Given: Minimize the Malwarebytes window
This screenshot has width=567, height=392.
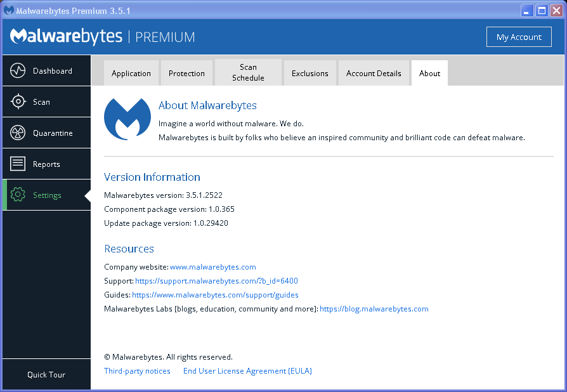Looking at the screenshot, I should click(527, 11).
